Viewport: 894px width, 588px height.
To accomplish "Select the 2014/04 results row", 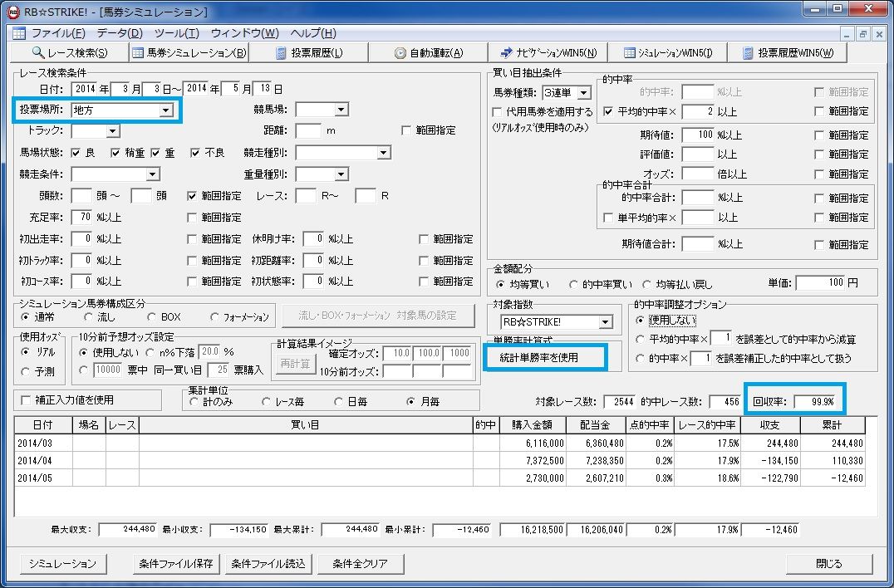I will pyautogui.click(x=440, y=460).
